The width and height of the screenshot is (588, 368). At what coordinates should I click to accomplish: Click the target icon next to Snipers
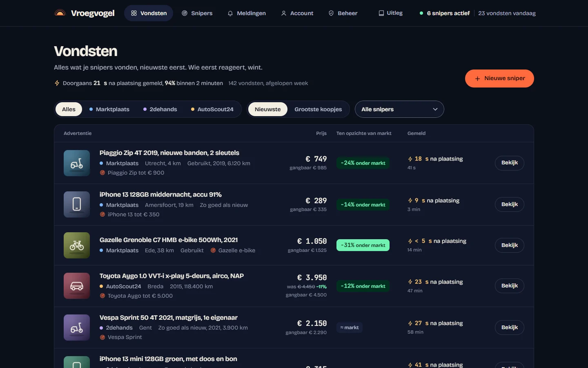185,13
